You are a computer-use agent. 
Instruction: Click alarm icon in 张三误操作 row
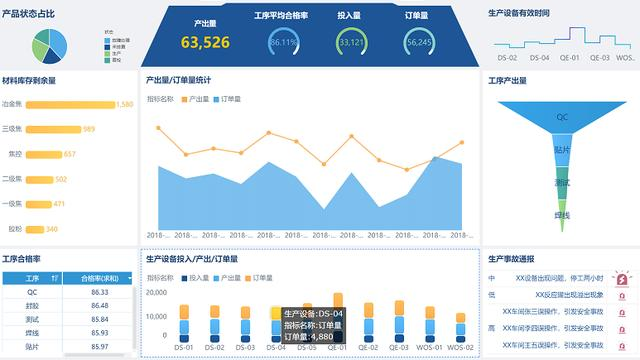[x=622, y=313]
